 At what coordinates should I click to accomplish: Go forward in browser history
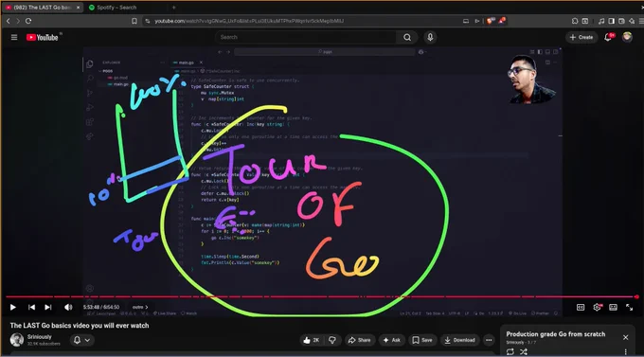pyautogui.click(x=18, y=21)
